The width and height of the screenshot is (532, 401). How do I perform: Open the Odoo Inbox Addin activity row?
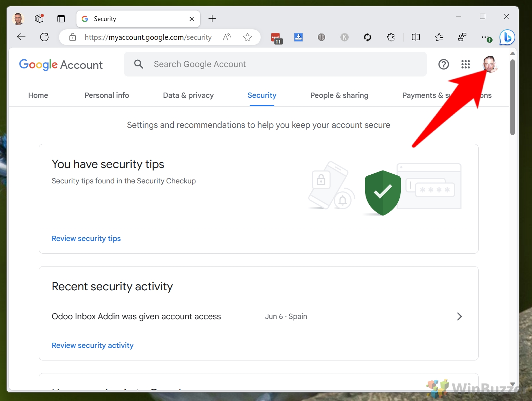259,316
